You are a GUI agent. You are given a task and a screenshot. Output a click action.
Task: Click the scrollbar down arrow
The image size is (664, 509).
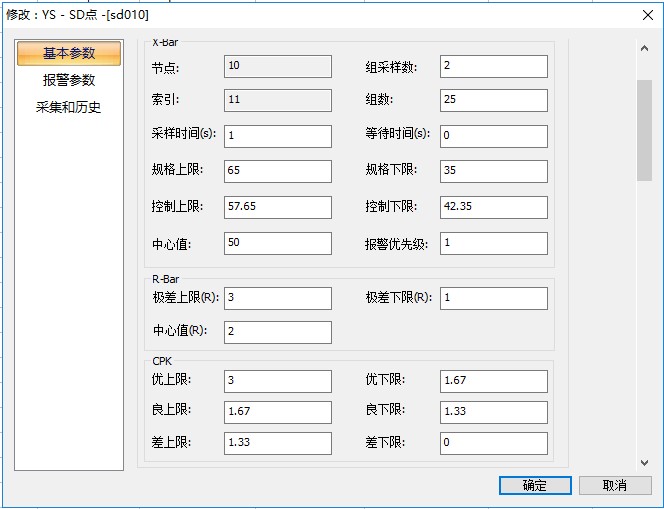pos(645,462)
